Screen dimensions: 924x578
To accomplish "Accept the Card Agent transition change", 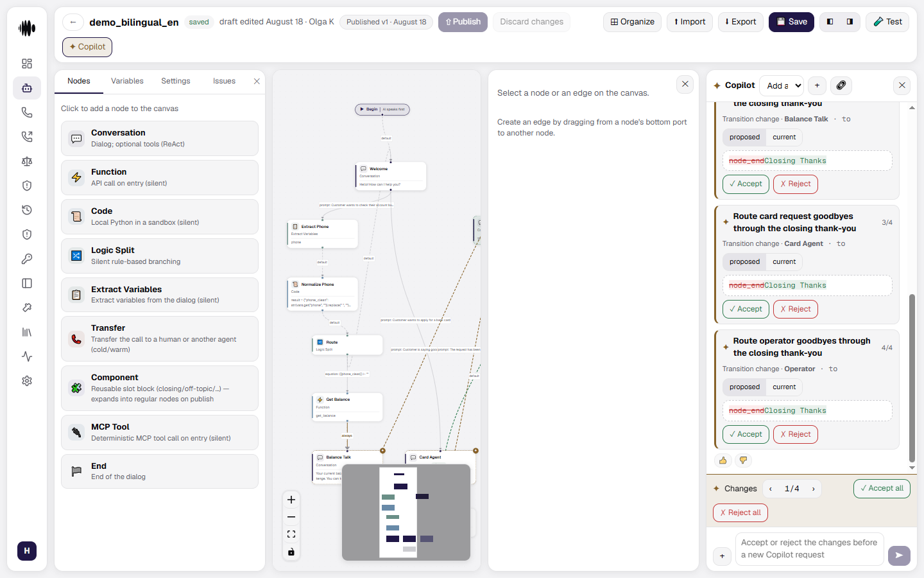I will (x=746, y=310).
